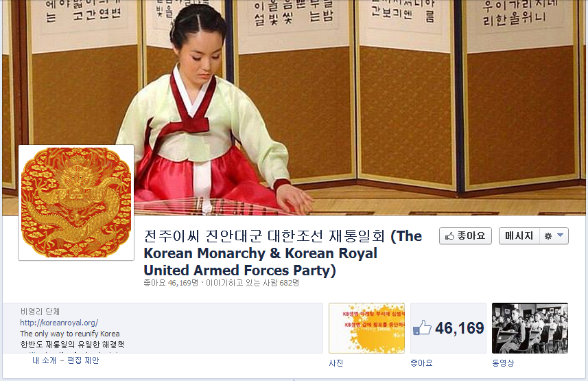Open the 메시지 (Message) button
588x381 pixels.
click(519, 236)
